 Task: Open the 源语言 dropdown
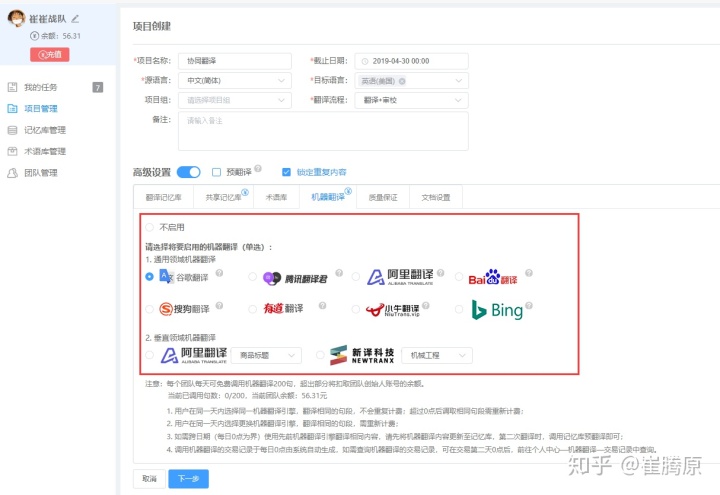[x=235, y=81]
